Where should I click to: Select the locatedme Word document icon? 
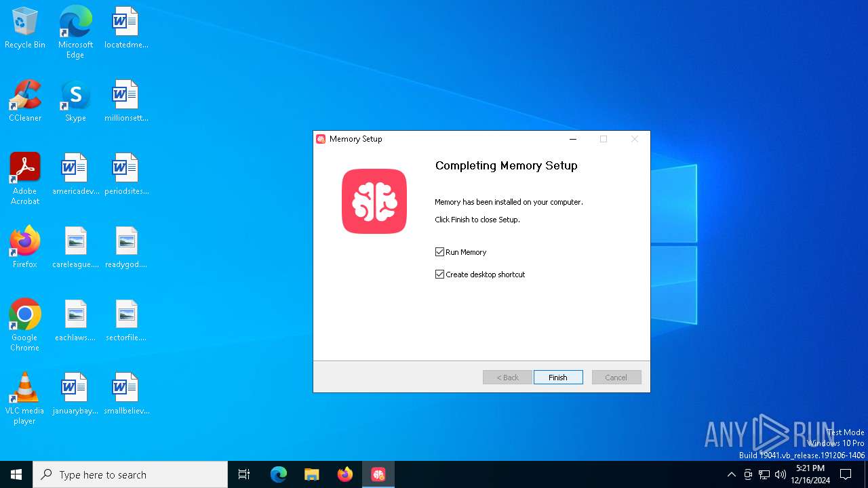(125, 28)
